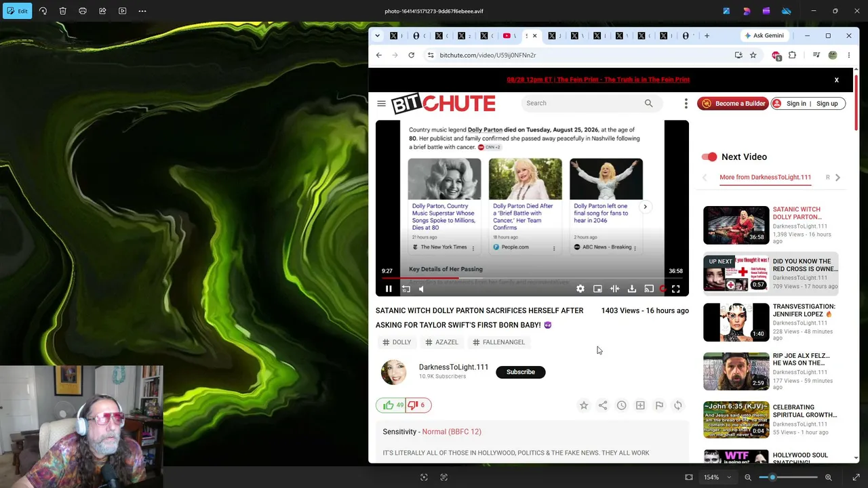Screen dimensions: 868x488
Task: Install app icon in address bar
Action: click(x=738, y=55)
